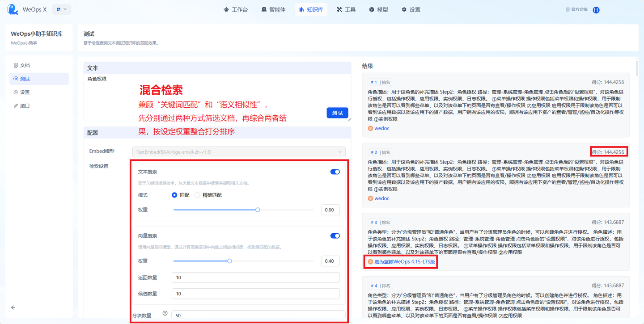Image resolution: width=644 pixels, height=324 pixels.
Task: Open 设置 in the left sidebar
Action: tap(39, 93)
